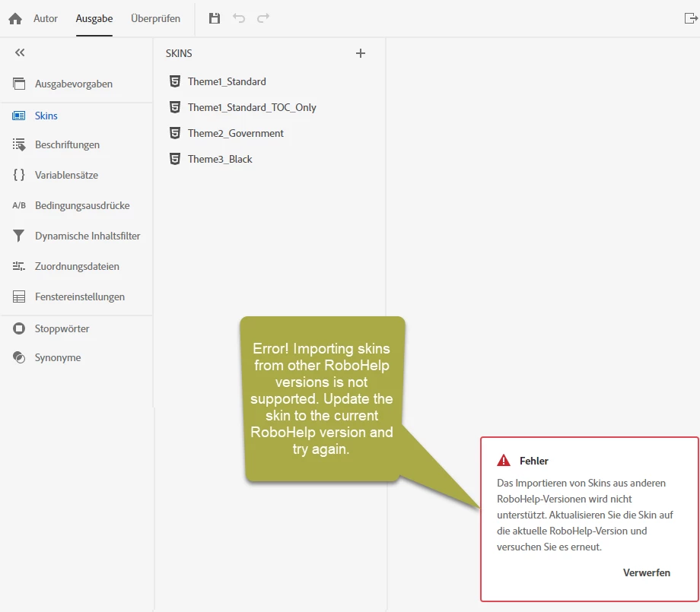Click the Zuordnungsdateien icon
The width and height of the screenshot is (700, 612).
coord(19,266)
